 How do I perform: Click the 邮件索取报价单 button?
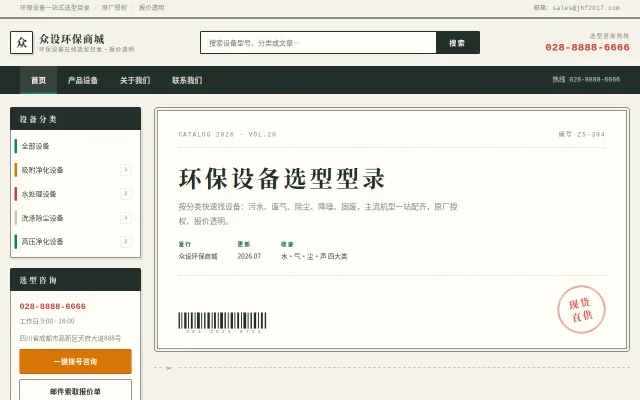(x=76, y=391)
